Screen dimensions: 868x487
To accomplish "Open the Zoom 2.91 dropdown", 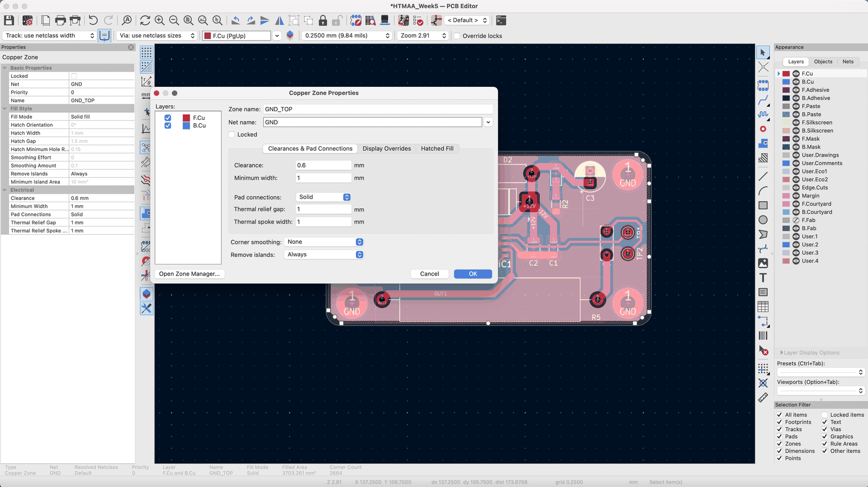I will pyautogui.click(x=423, y=36).
